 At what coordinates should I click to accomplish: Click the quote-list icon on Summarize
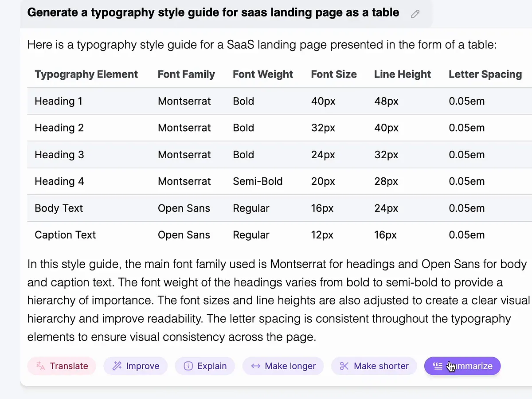438,366
